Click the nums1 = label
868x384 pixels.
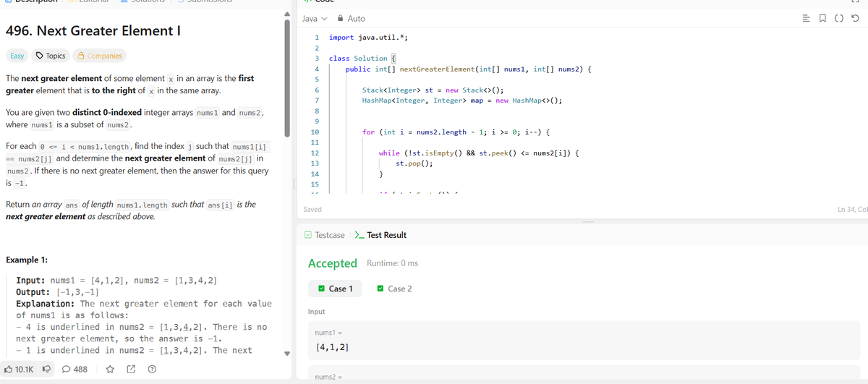pos(328,332)
